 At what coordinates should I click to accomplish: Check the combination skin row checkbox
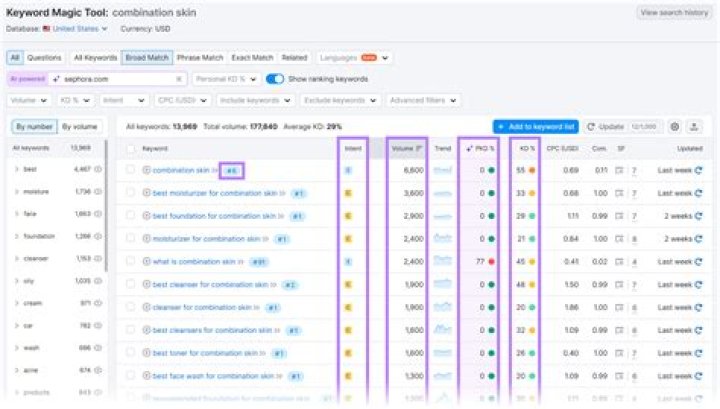tap(131, 170)
